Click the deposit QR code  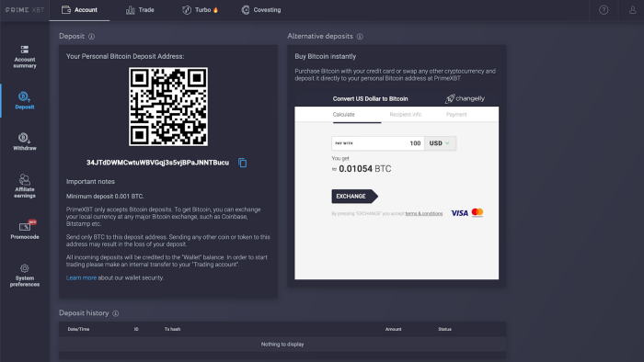click(x=168, y=107)
